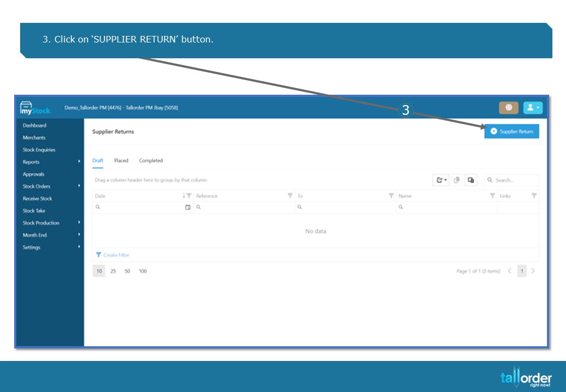The height and width of the screenshot is (392, 566).
Task: Click the myStock logo icon
Action: coord(35,108)
